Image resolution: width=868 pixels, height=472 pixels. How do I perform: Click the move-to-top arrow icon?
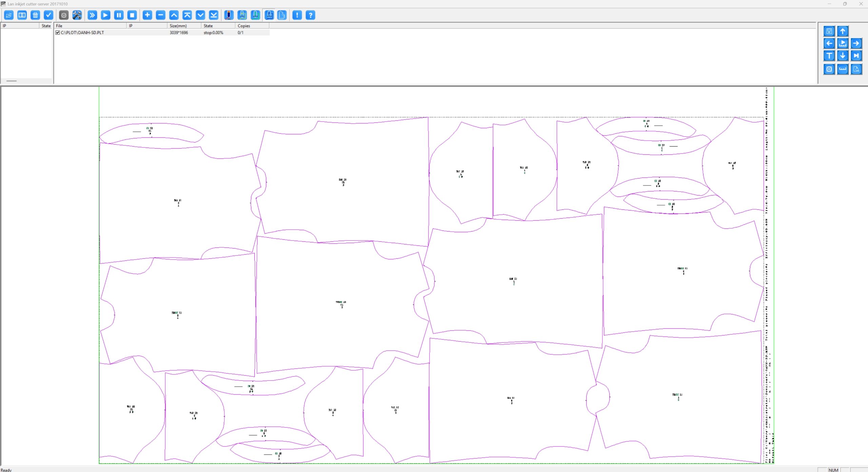[x=187, y=15]
